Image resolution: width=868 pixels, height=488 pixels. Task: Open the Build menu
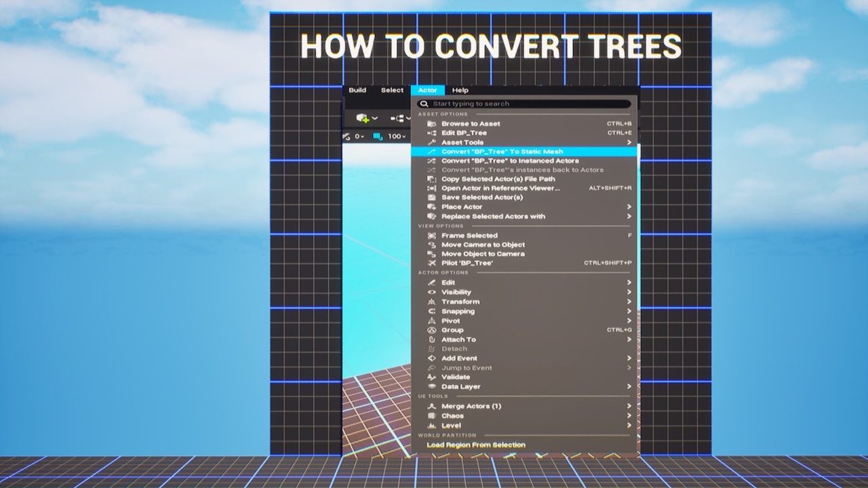click(x=357, y=90)
